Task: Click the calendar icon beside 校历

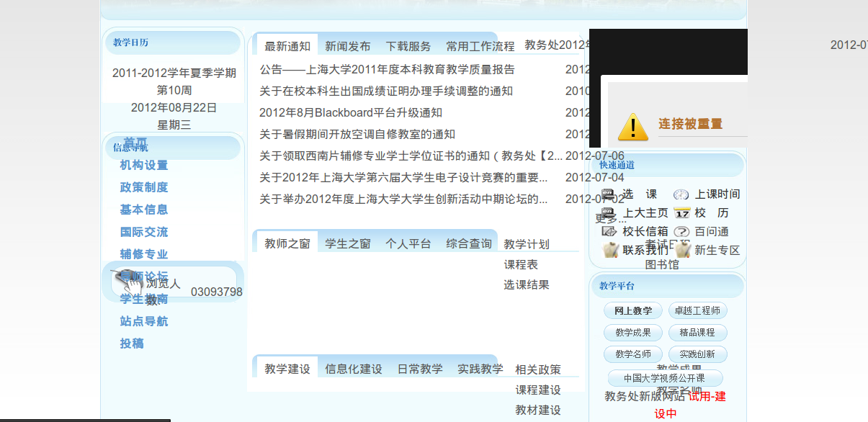Action: tap(681, 213)
